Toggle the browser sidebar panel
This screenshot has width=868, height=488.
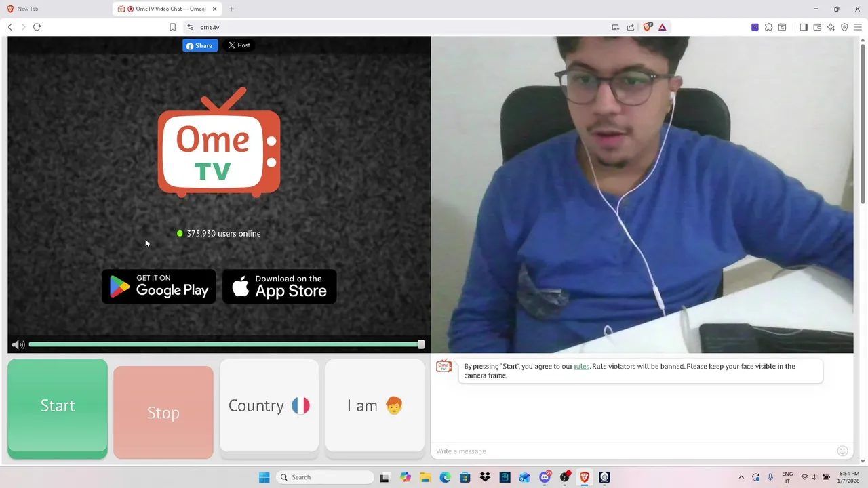point(804,27)
